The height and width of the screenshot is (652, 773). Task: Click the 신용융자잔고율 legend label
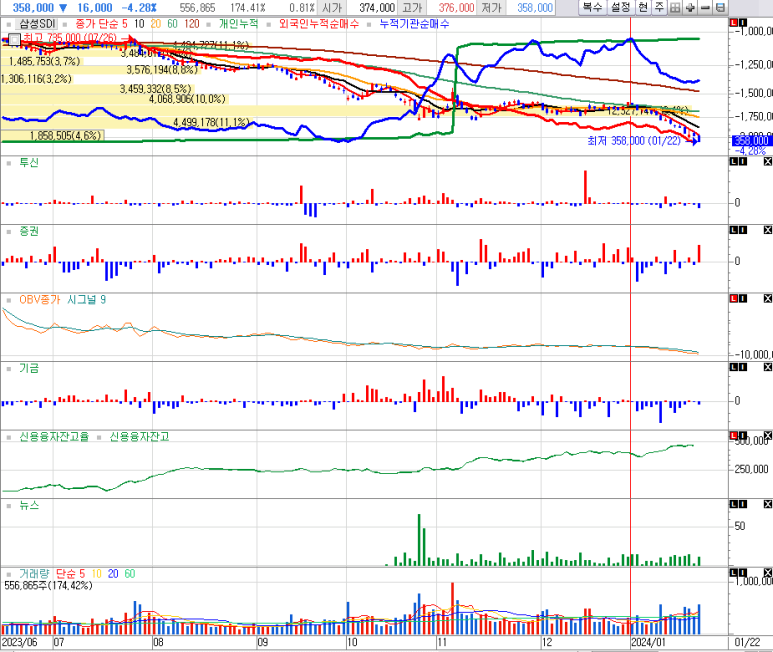point(54,436)
